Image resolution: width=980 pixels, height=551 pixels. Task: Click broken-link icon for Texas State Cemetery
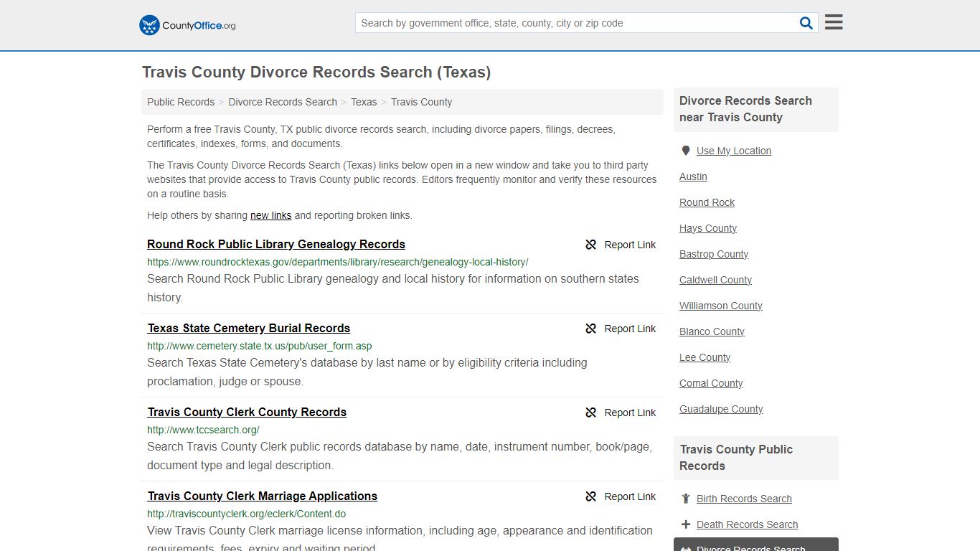click(591, 329)
